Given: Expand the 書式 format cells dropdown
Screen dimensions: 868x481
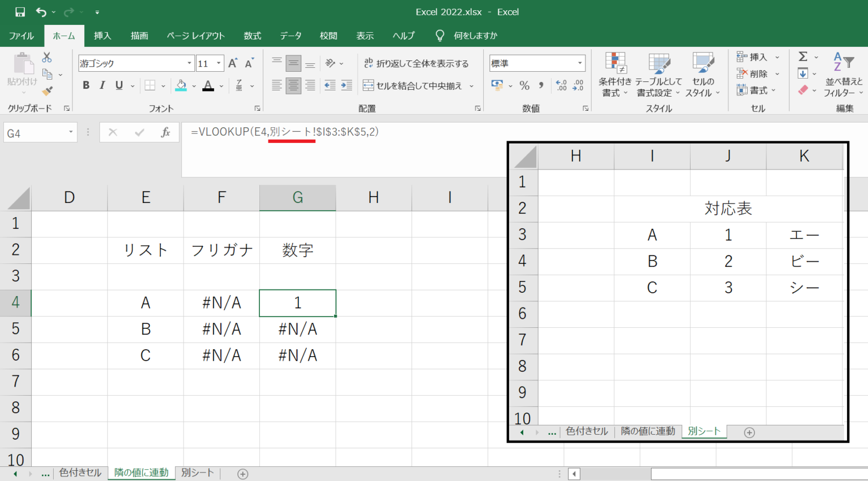Looking at the screenshot, I should 774,90.
